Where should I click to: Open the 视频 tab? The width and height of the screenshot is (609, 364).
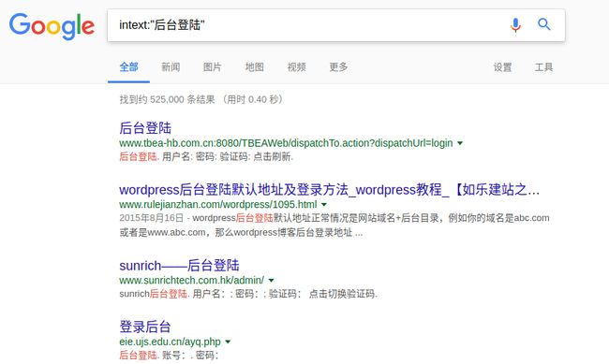(x=296, y=67)
